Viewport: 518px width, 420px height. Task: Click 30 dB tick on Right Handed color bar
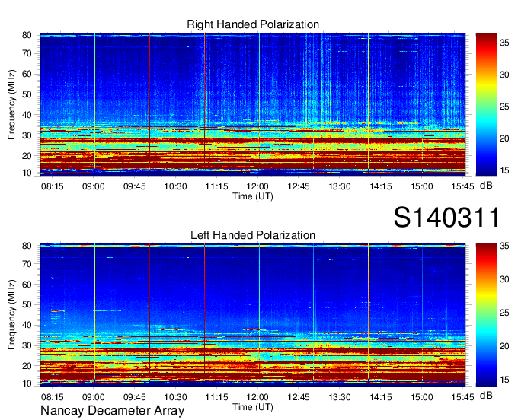504,75
